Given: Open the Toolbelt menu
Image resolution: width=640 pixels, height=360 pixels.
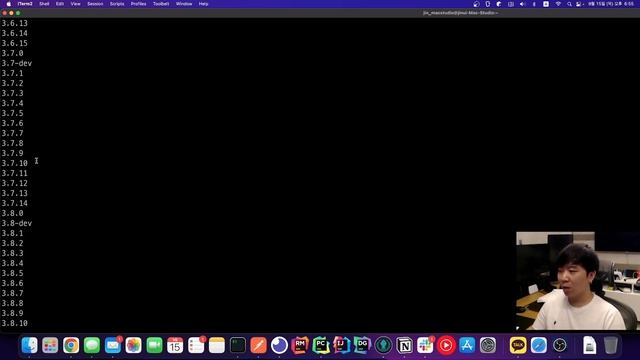Looking at the screenshot, I should pyautogui.click(x=161, y=4).
